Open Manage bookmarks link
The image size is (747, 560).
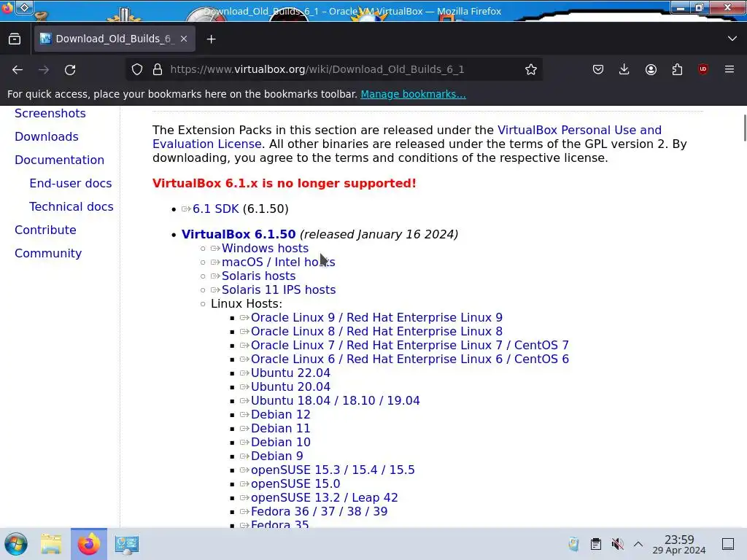[x=413, y=94]
